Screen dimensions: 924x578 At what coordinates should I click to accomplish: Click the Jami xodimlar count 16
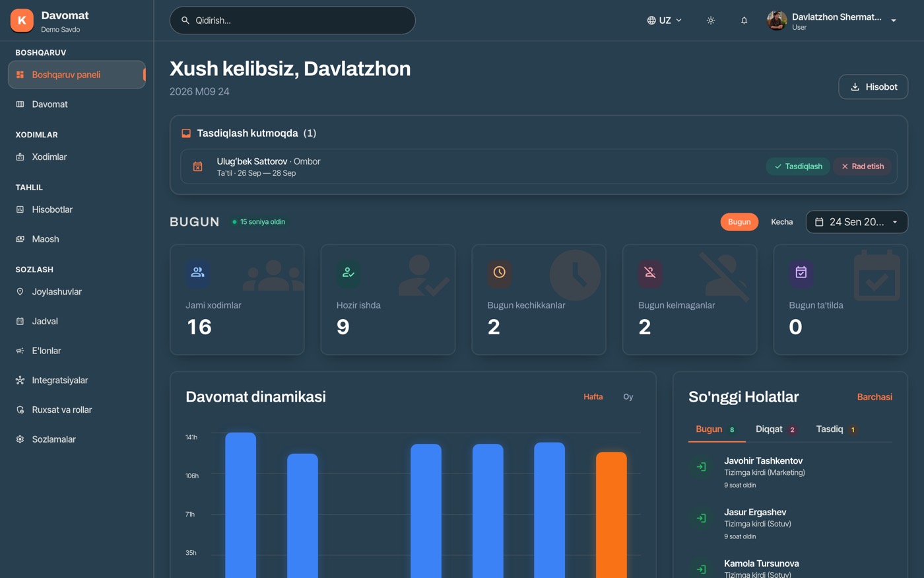(x=199, y=327)
